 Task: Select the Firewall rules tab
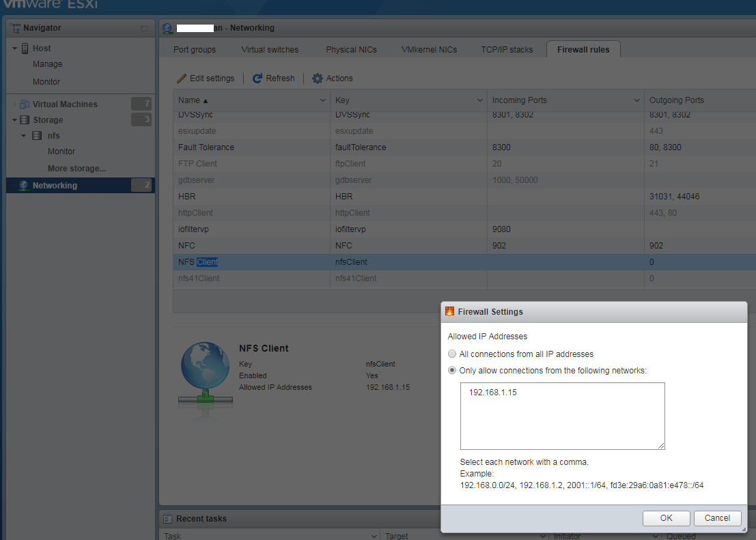(x=583, y=50)
